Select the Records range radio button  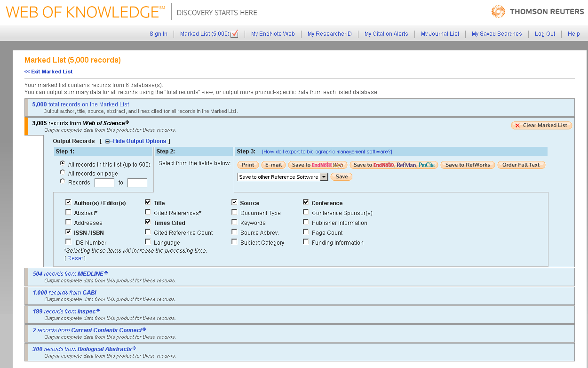(62, 181)
